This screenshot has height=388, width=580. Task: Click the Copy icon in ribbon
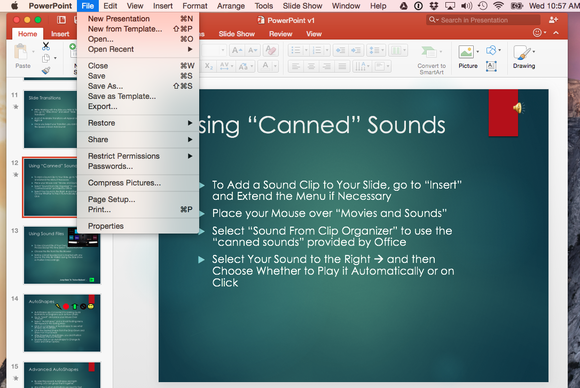click(46, 58)
